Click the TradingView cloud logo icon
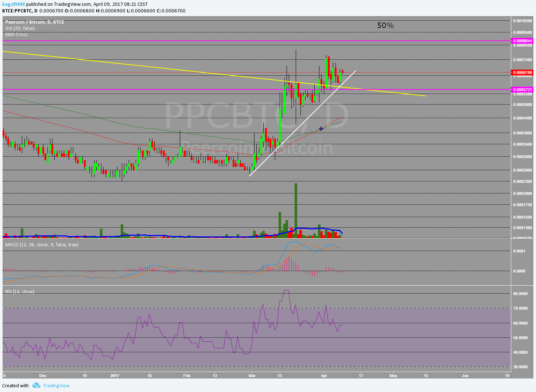 [36, 385]
